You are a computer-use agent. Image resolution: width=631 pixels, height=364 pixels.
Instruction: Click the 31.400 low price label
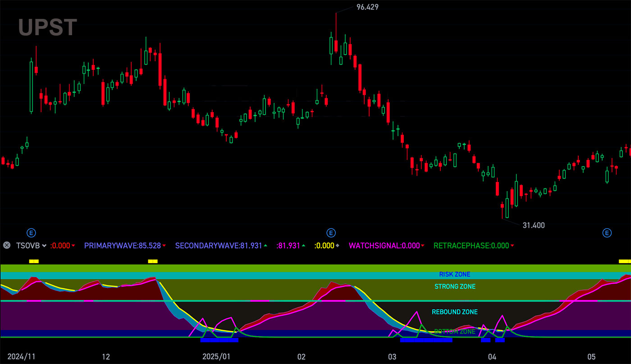coord(534,225)
